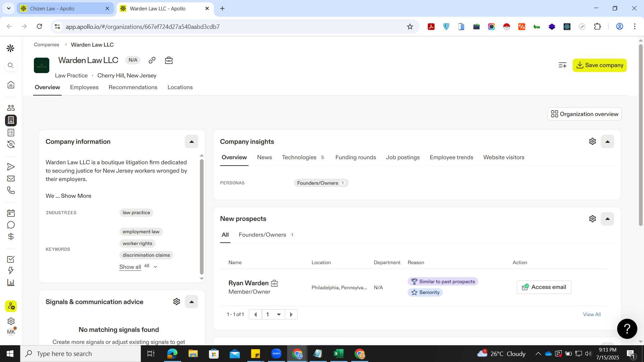The image size is (644, 362).
Task: Open New prospects settings gear
Action: pyautogui.click(x=592, y=219)
